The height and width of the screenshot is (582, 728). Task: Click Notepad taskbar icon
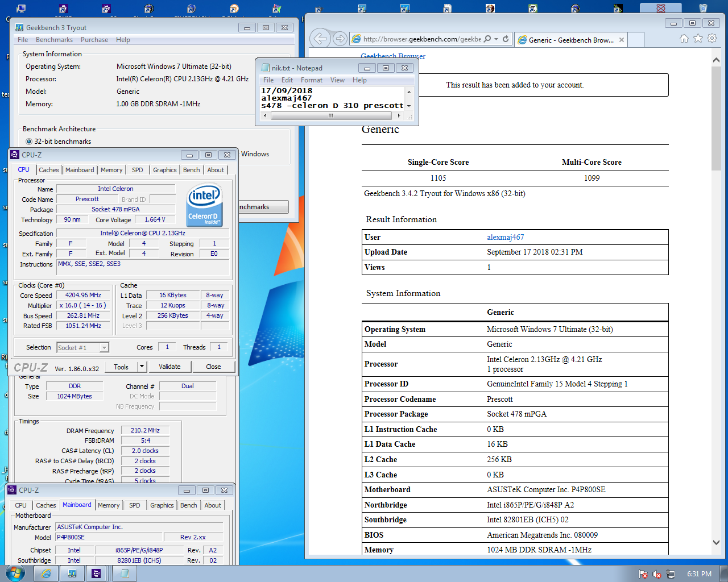[x=124, y=573]
